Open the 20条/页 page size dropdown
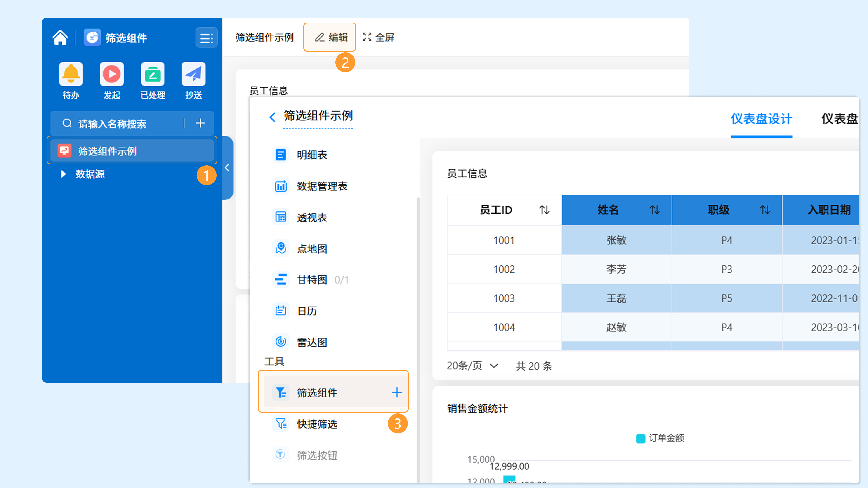868x488 pixels. click(472, 366)
